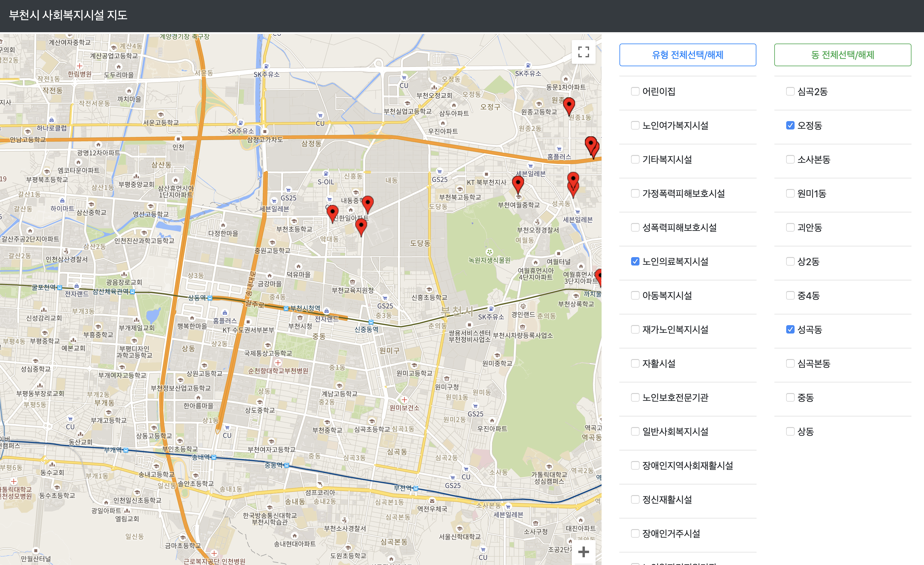
Task: Uncheck the 노인의료복지시설 checkbox
Action: coord(635,261)
